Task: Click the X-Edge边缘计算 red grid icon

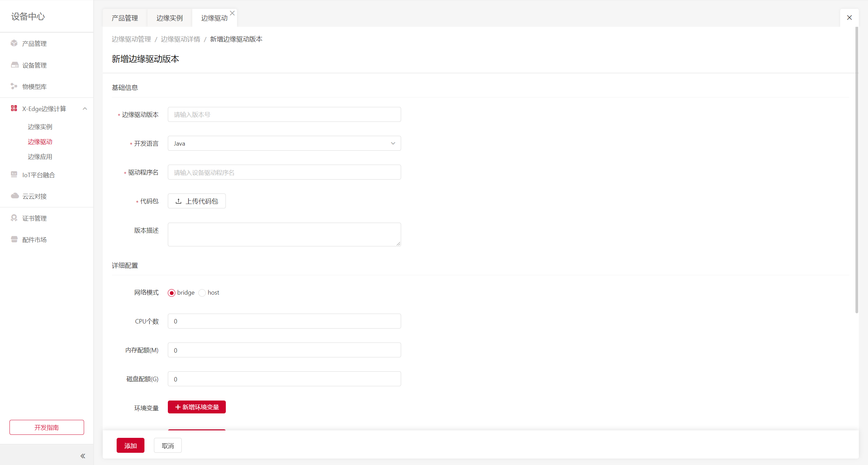Action: (x=14, y=108)
